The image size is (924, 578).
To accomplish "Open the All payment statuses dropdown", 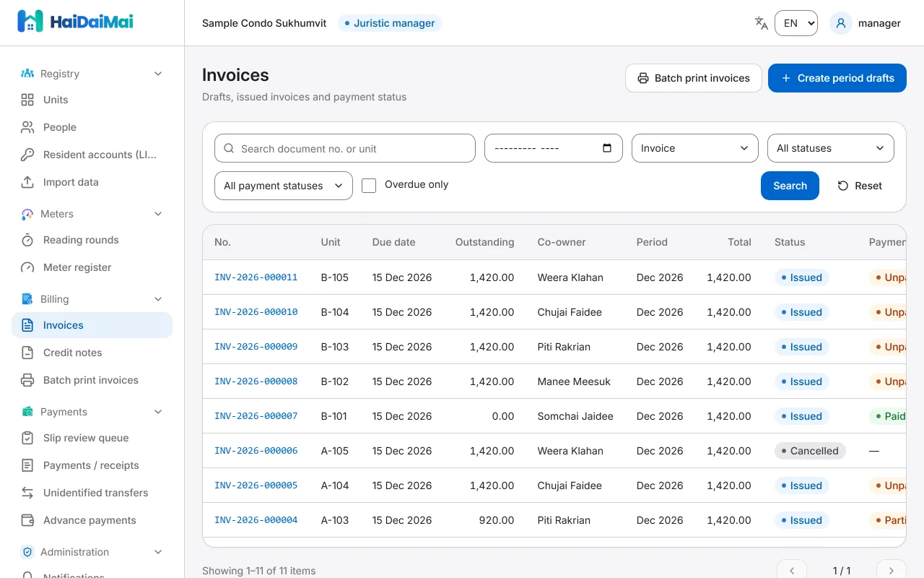I will [x=284, y=186].
